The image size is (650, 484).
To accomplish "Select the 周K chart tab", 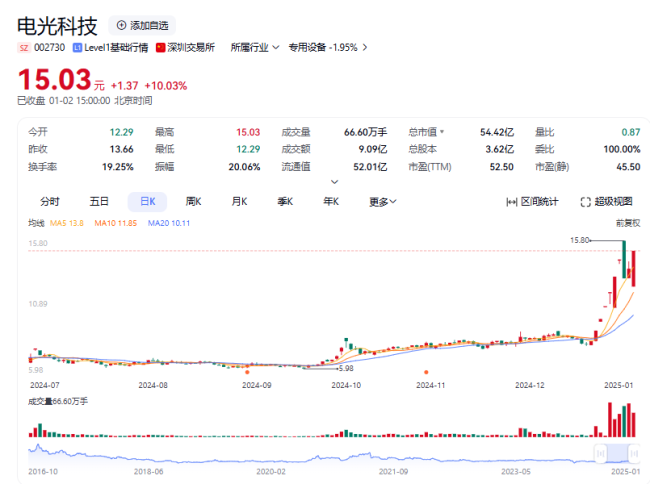I will pyautogui.click(x=193, y=202).
